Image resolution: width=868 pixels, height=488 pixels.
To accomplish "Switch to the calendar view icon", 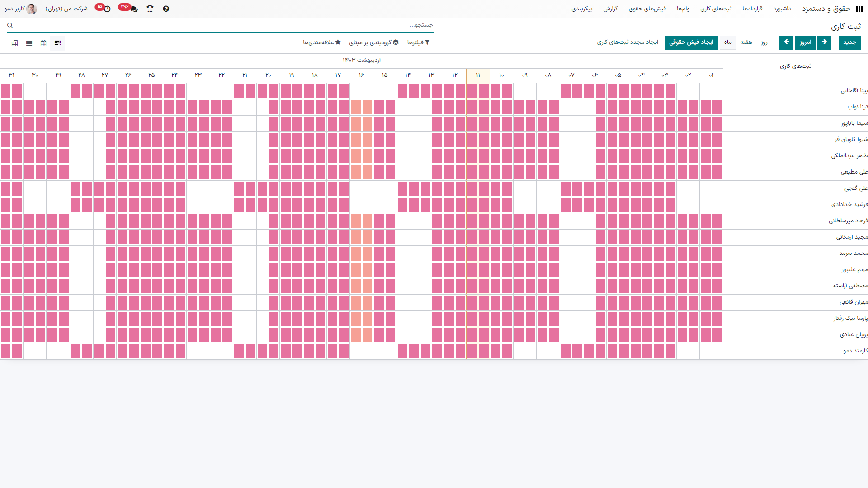I will (x=43, y=43).
